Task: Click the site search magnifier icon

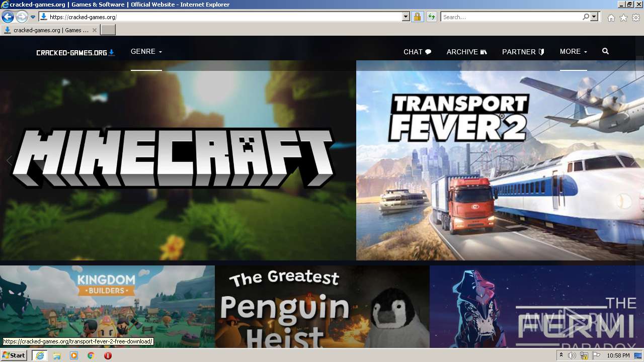Action: [x=605, y=51]
